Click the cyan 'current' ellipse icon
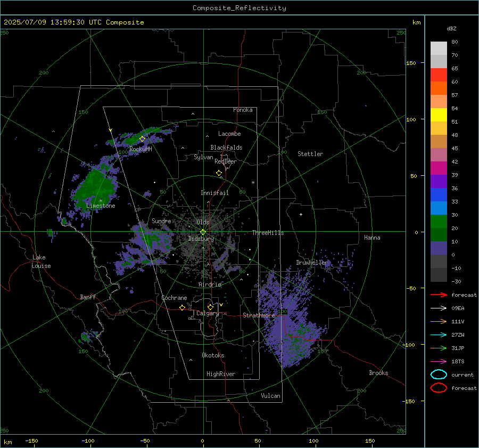 [x=439, y=374]
